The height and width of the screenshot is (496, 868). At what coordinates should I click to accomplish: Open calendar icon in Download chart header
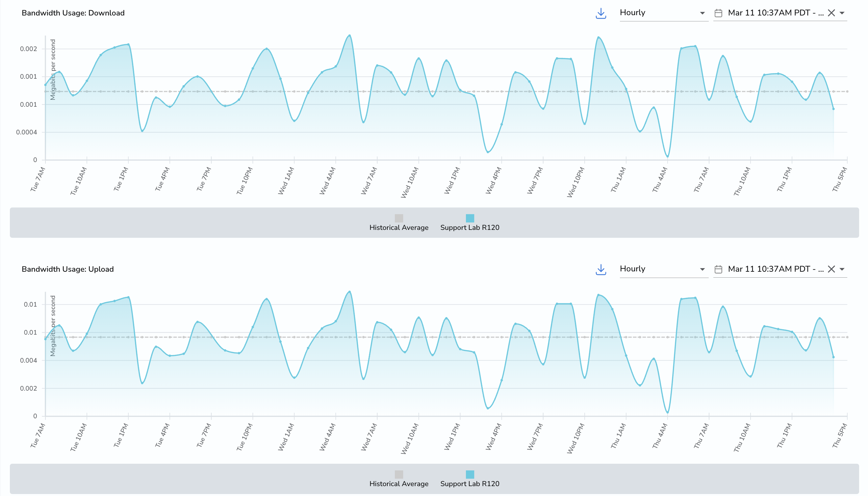click(x=718, y=13)
